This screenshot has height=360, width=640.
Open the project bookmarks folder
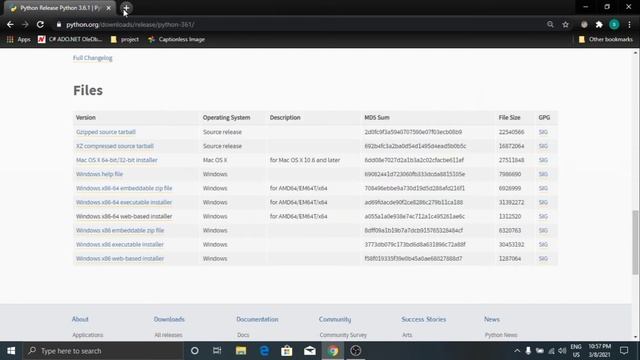(124, 39)
